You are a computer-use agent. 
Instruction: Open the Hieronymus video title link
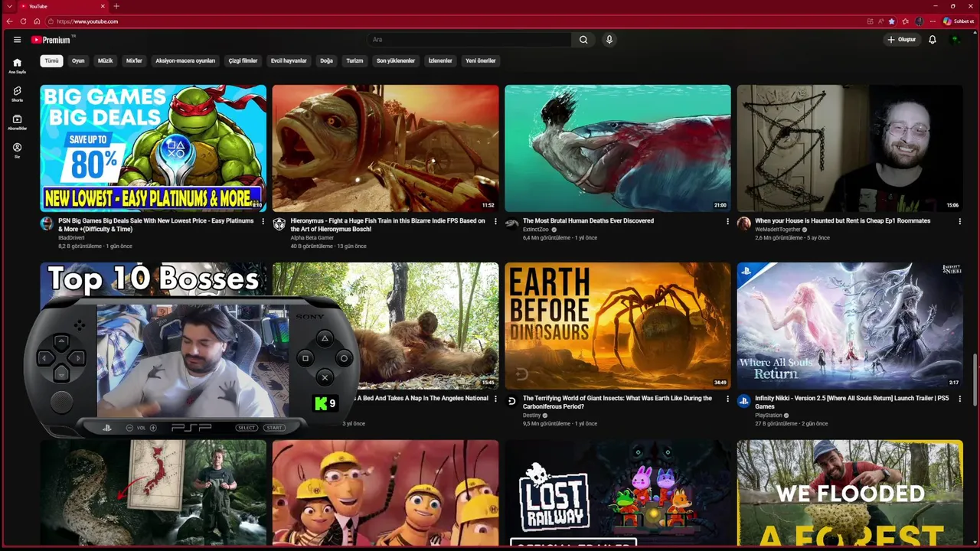387,225
